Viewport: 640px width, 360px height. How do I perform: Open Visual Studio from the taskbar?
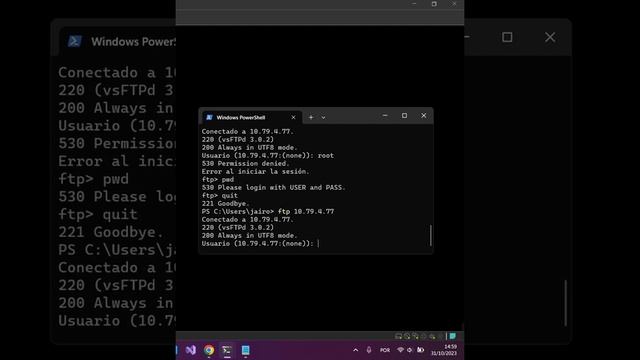(x=191, y=350)
